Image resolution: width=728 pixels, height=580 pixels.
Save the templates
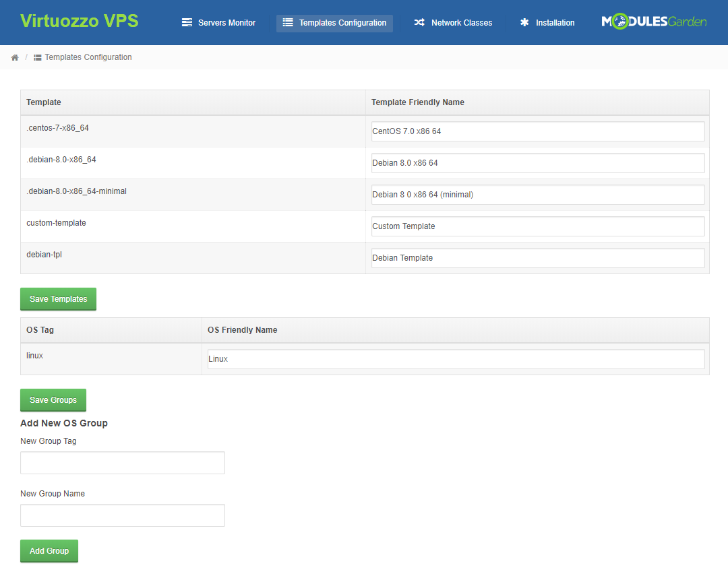(58, 299)
